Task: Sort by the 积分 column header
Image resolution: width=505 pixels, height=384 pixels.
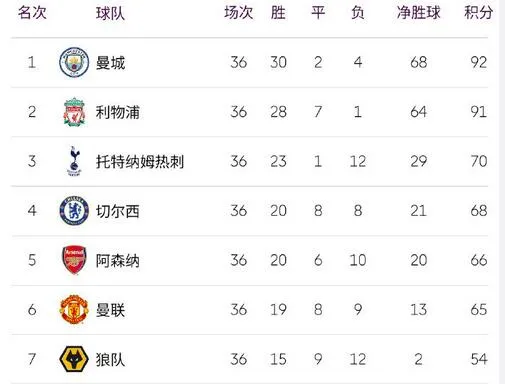Action: click(x=479, y=13)
